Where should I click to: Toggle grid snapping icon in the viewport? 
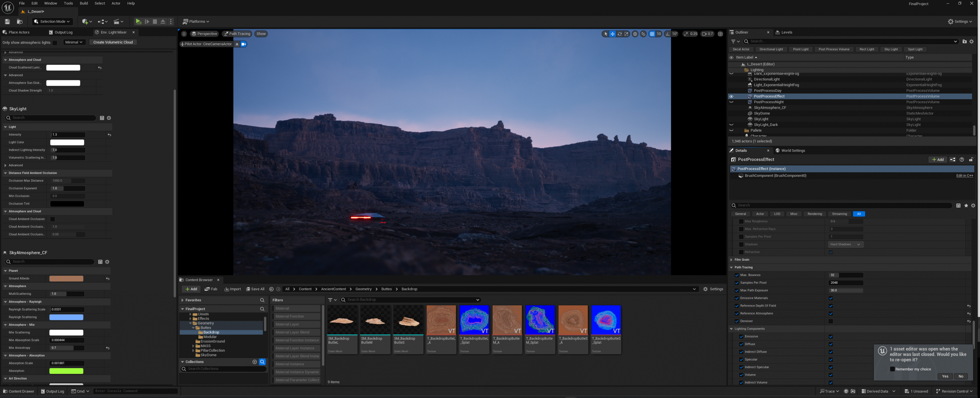click(x=652, y=34)
